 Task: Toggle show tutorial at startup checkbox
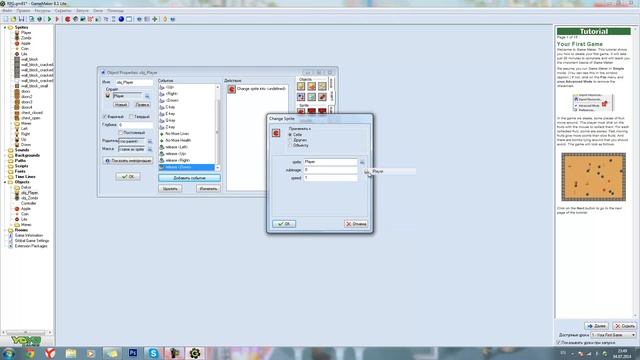[x=559, y=342]
